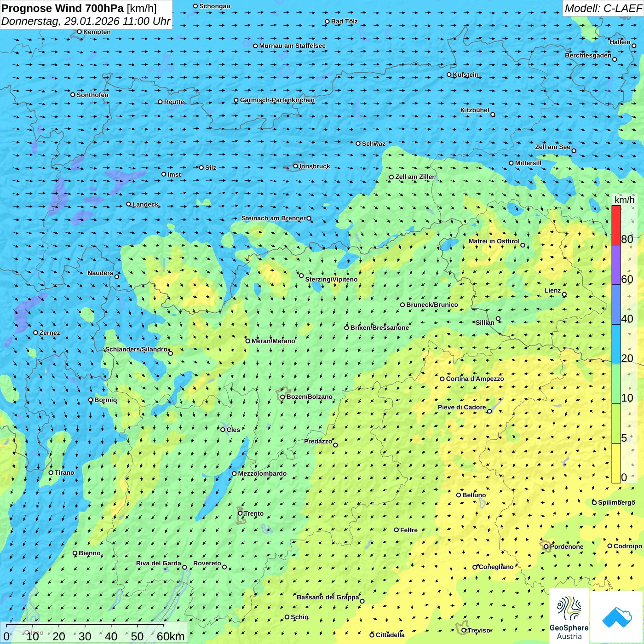Click the Bozen/Bolzano city marker
The image size is (644, 644).
point(282,397)
